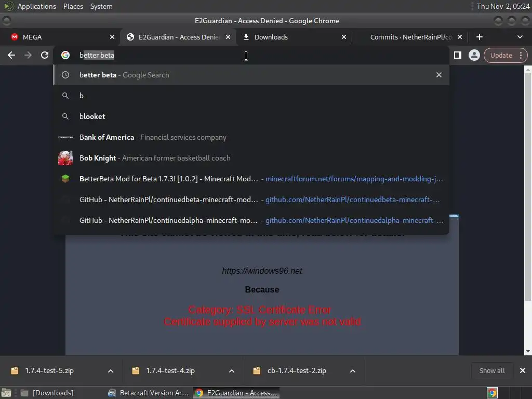Click the Update button in Chrome's toolbar

[501, 55]
